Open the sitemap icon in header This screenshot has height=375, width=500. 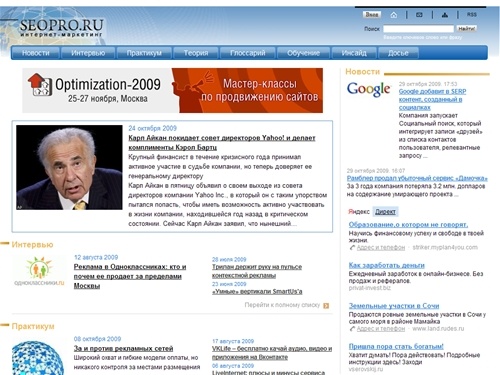tap(445, 15)
